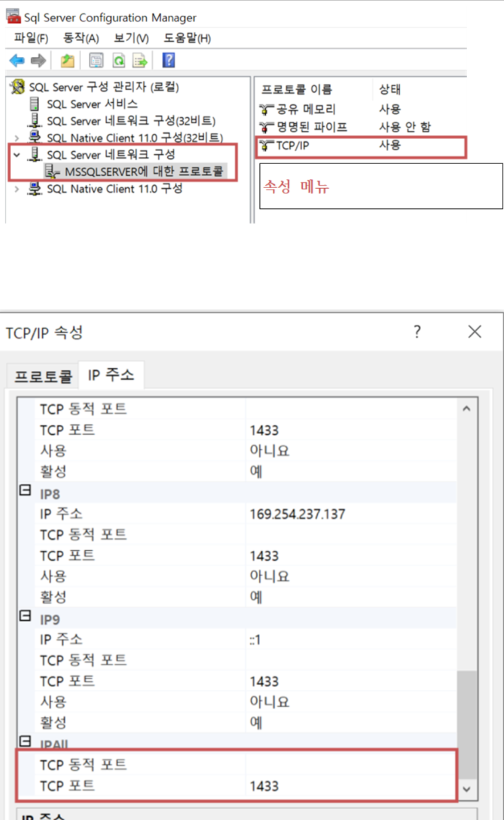504x820 pixels.
Task: Collapse the IPAll property group
Action: pyautogui.click(x=25, y=741)
